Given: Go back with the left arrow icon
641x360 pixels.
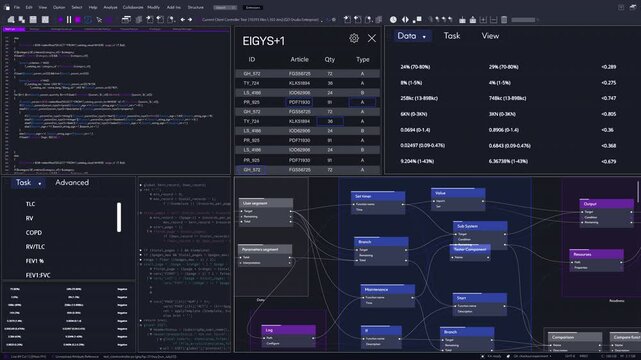Looking at the screenshot, I should [x=183, y=20].
